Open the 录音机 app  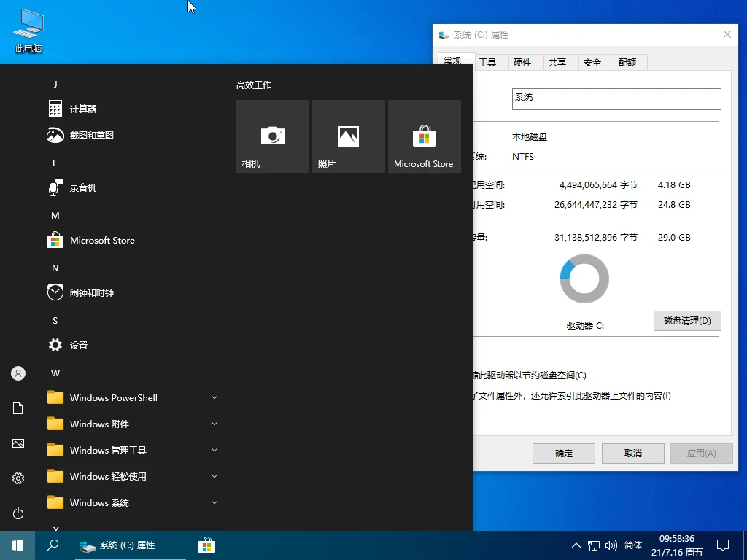click(x=82, y=187)
